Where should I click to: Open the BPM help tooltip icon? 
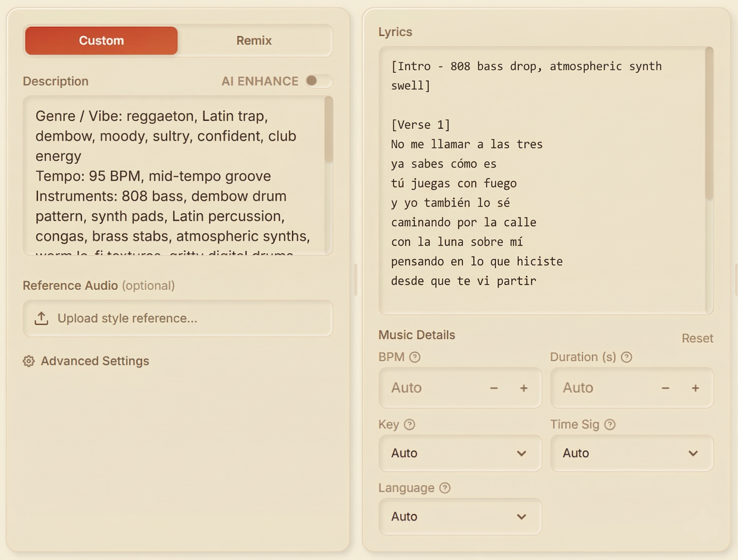415,357
